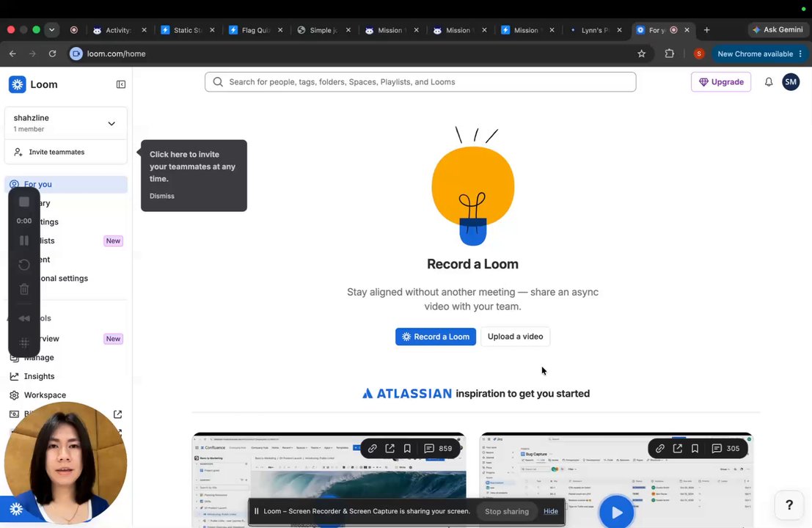
Task: Open a new browser tab
Action: point(707,30)
